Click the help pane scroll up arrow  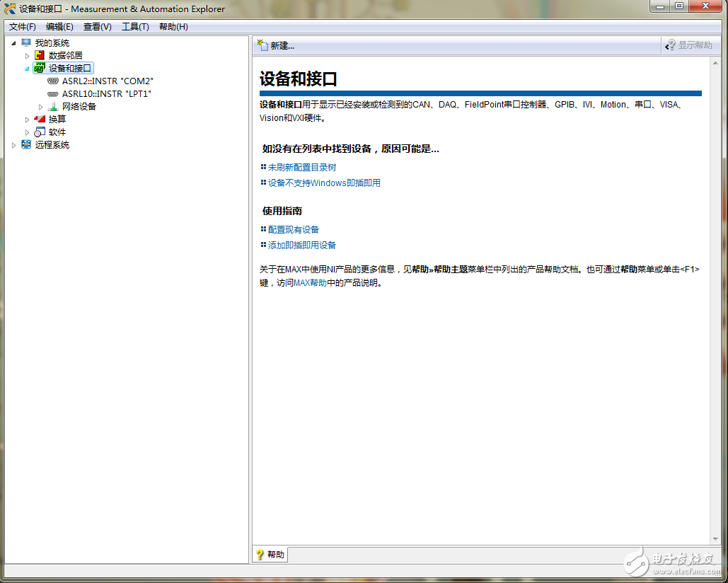[x=715, y=62]
